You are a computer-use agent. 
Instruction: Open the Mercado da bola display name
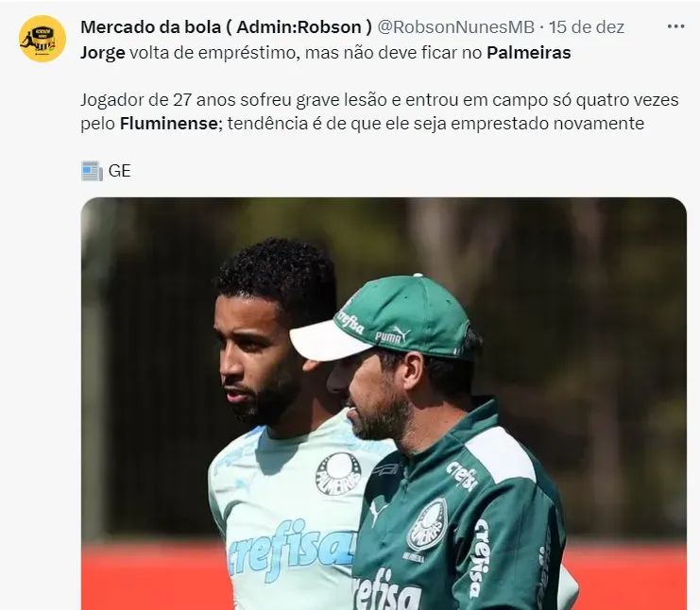pos(226,27)
